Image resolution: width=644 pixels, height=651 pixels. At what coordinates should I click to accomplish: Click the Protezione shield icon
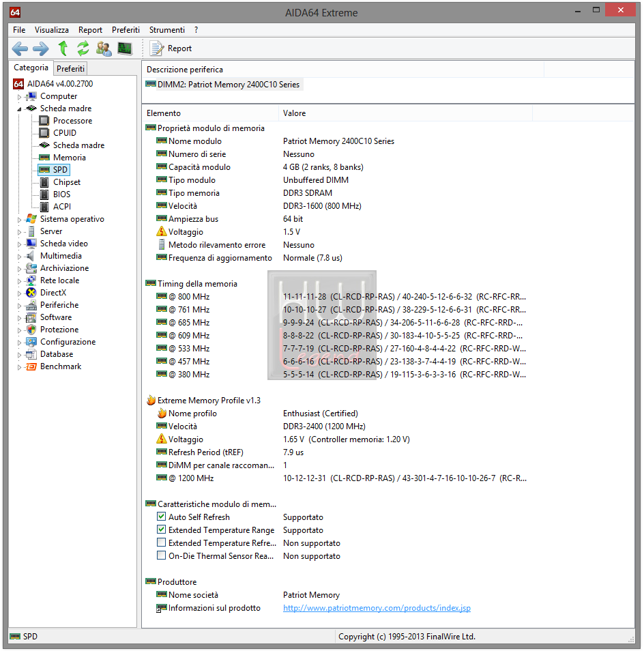coord(31,330)
